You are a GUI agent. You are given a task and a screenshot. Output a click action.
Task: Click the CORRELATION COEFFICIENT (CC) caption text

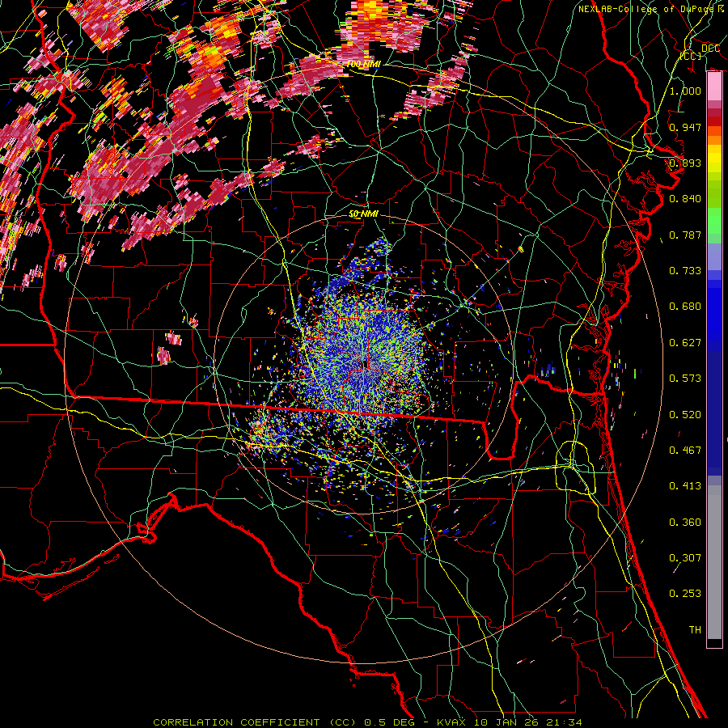(x=255, y=722)
